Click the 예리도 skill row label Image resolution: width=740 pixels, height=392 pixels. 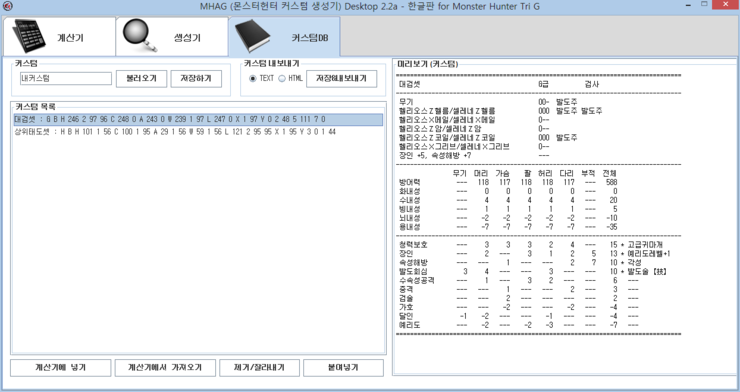[x=409, y=325]
